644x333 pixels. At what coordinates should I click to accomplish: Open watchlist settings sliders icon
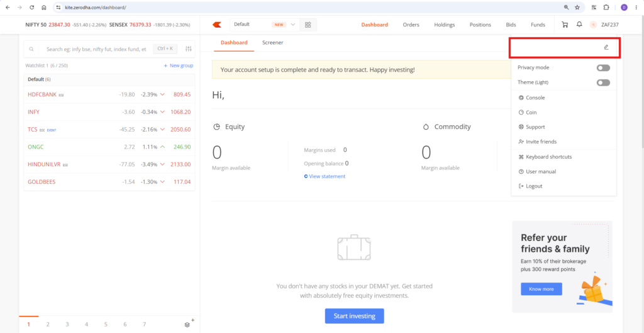coord(189,49)
